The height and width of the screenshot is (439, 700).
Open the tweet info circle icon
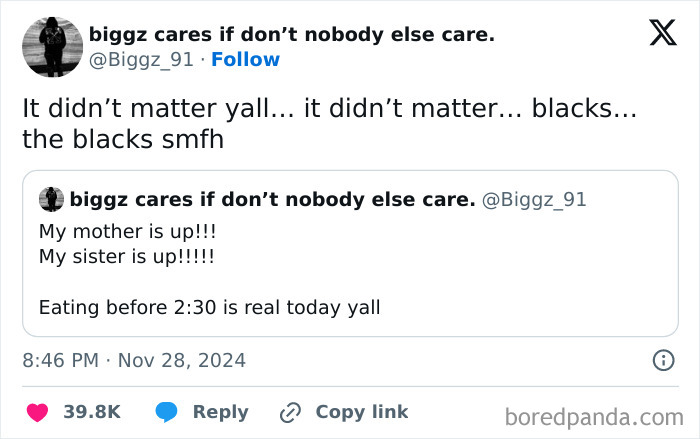click(662, 360)
